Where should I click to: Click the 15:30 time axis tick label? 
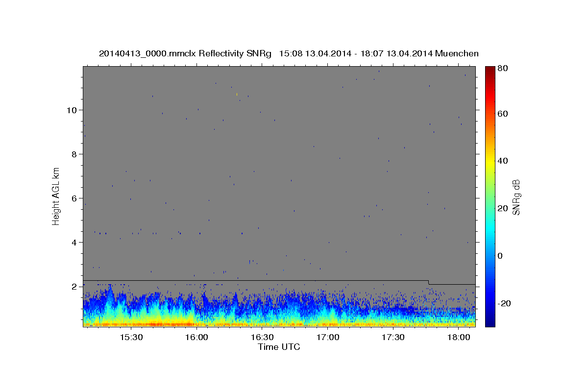pos(131,338)
